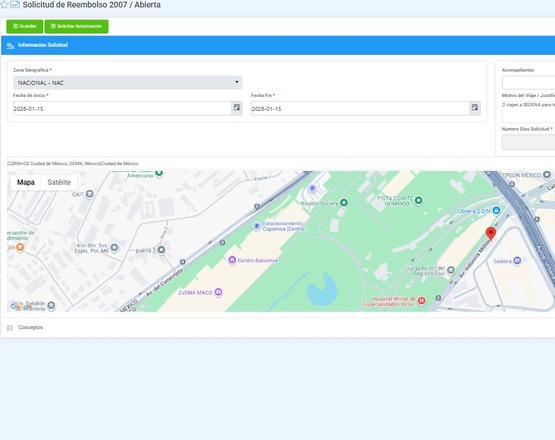Open the Conceptos section
This screenshot has width=555, height=440.
click(30, 327)
